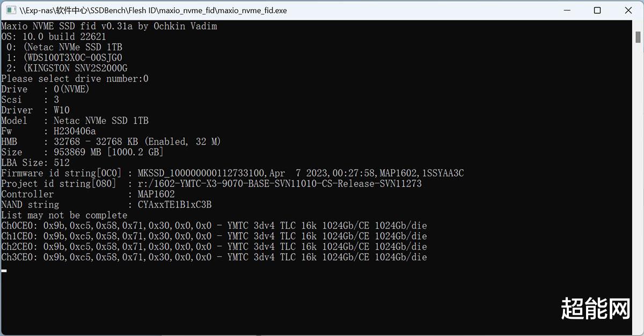
Task: Click the Controller MAP1602 value
Action: [x=156, y=194]
